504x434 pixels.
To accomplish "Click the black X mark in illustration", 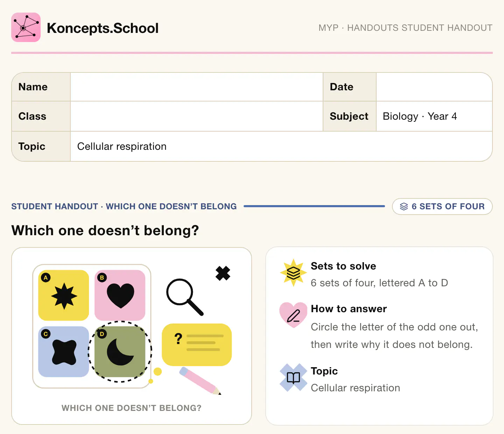I will click(x=223, y=273).
